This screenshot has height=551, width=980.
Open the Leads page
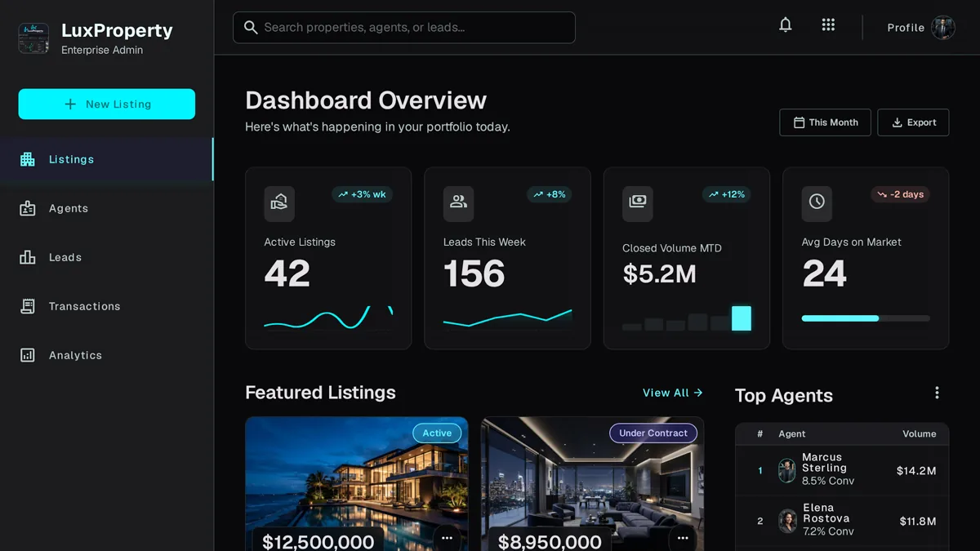point(106,257)
